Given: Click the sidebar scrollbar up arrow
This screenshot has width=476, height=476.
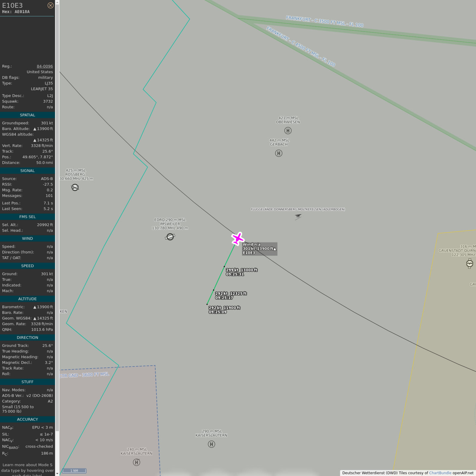Looking at the screenshot, I should point(57,2).
